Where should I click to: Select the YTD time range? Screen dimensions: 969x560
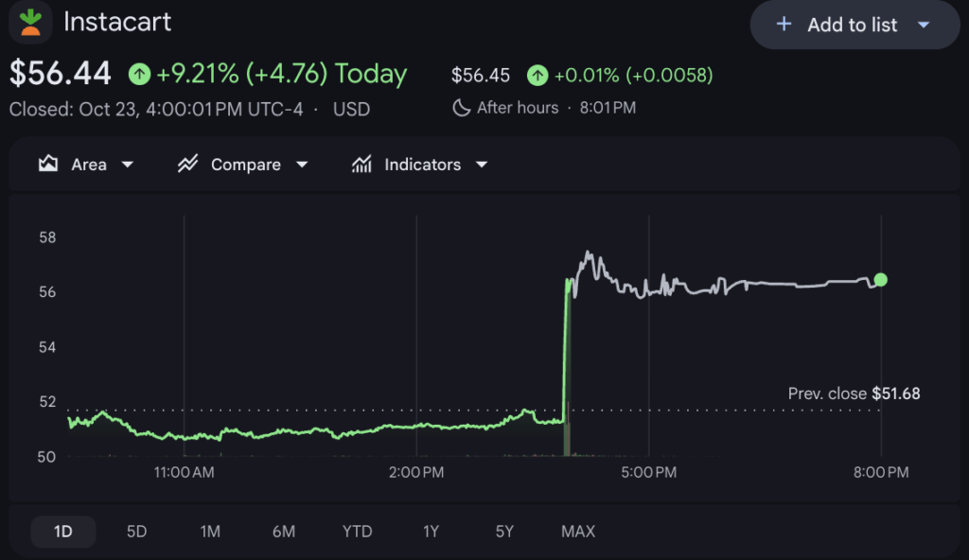click(357, 532)
